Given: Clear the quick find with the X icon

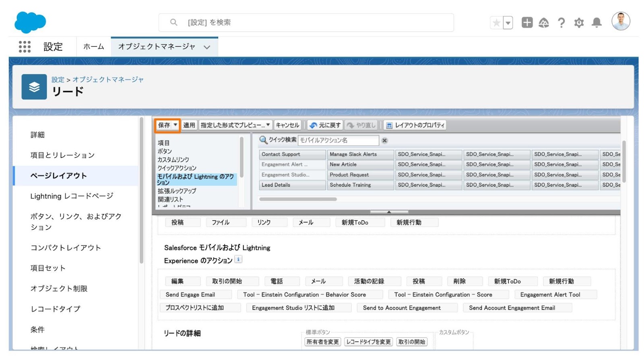Looking at the screenshot, I should pos(384,140).
